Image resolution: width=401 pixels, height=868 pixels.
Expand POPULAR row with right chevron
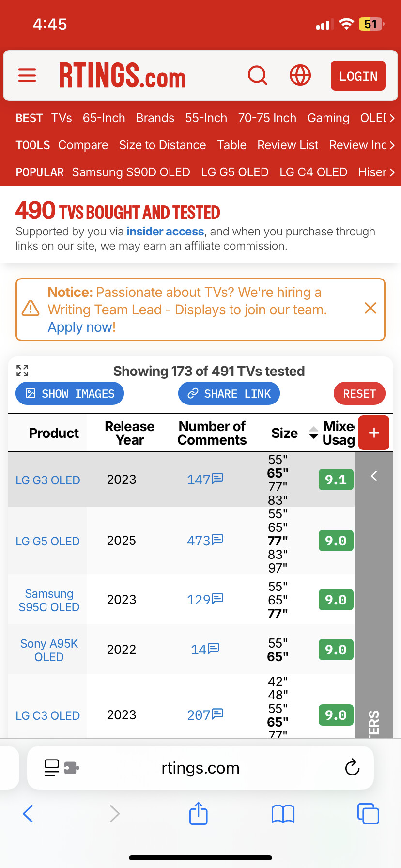point(392,172)
